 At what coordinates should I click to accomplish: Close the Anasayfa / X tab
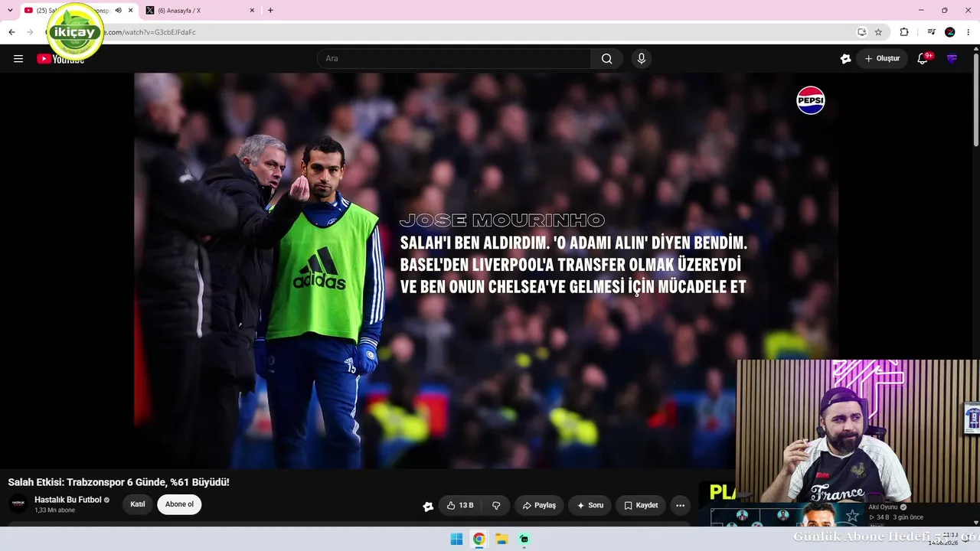coord(252,11)
